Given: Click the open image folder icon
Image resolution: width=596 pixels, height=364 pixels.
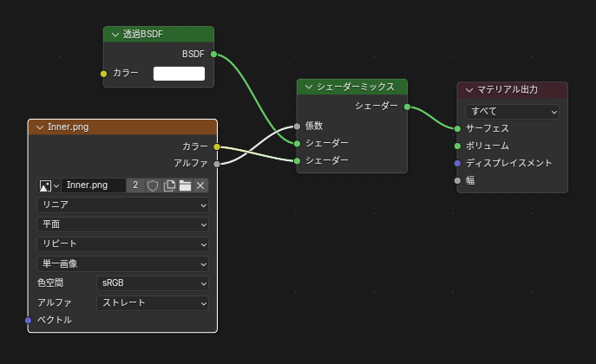Looking at the screenshot, I should tap(185, 185).
